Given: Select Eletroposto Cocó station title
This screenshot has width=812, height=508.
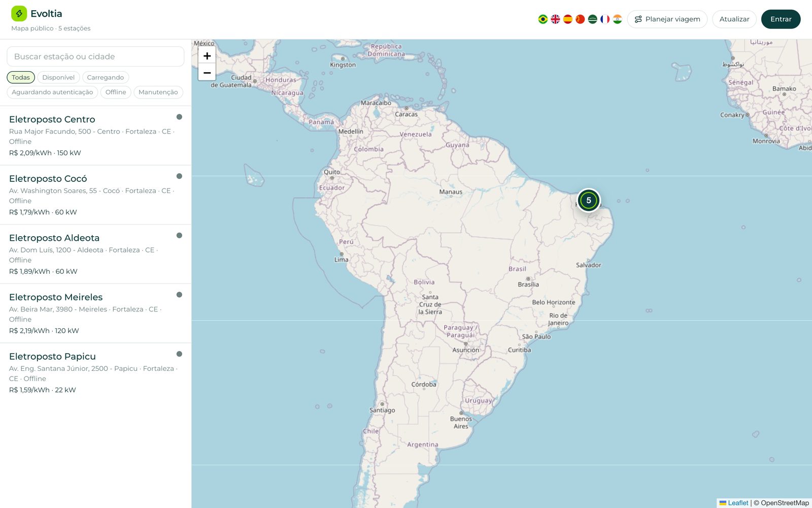Looking at the screenshot, I should click(48, 179).
